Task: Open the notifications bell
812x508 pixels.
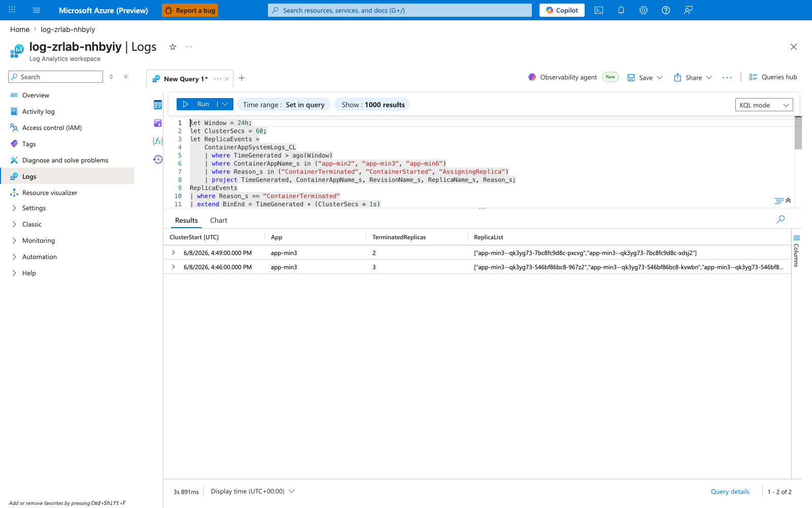Action: click(621, 10)
